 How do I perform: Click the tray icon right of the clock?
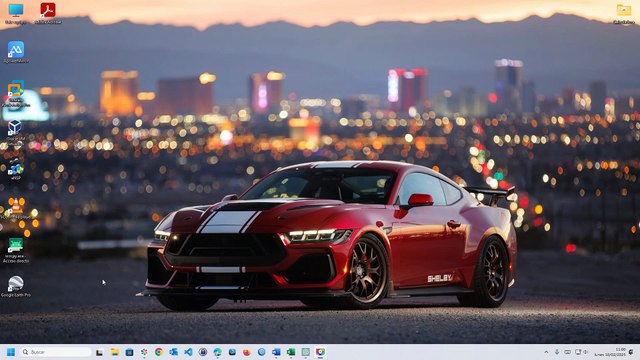point(631,352)
